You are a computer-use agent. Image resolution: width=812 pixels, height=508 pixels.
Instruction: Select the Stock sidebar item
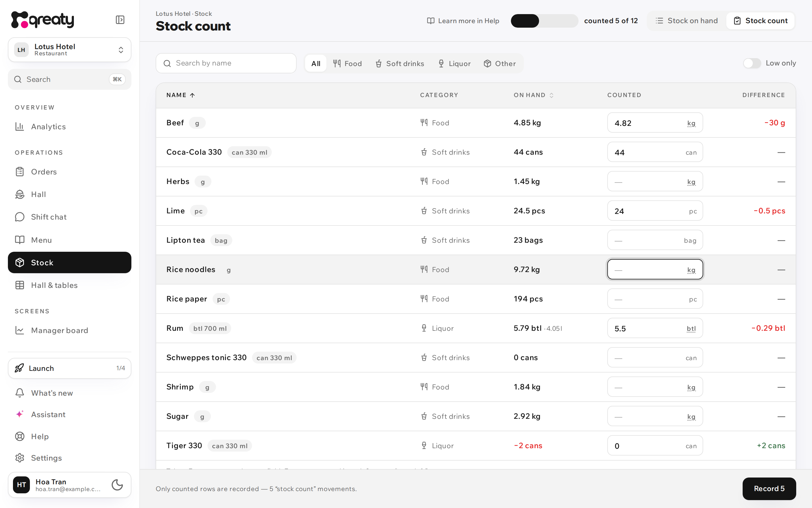[69, 262]
